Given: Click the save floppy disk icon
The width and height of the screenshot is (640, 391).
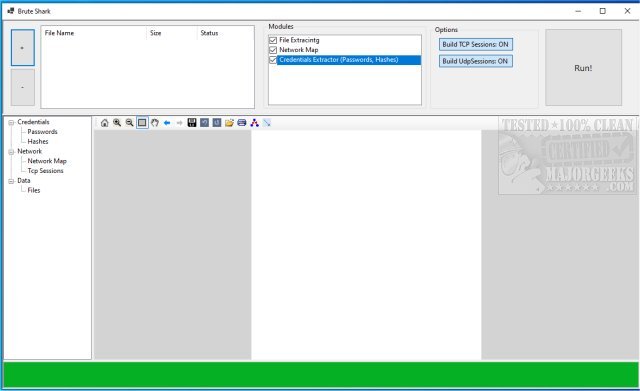Looking at the screenshot, I should tap(192, 122).
